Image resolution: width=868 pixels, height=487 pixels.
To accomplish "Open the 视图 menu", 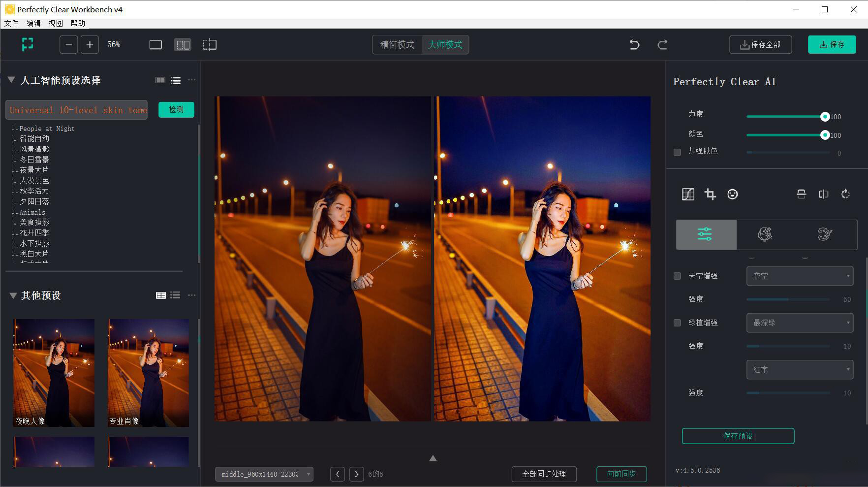I will click(55, 23).
